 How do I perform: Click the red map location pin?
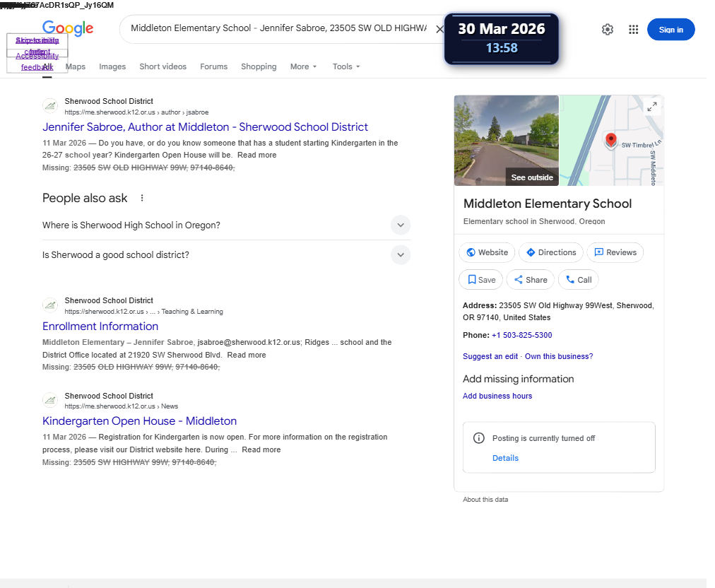(610, 140)
